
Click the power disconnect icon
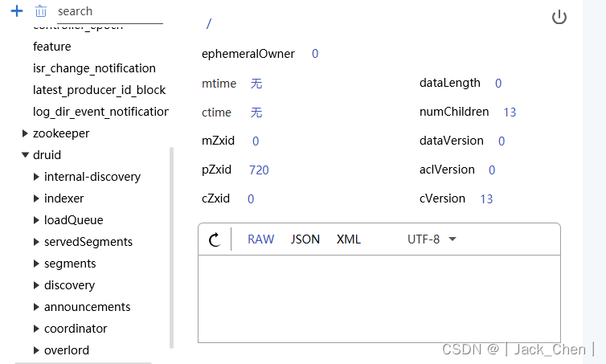point(559,18)
